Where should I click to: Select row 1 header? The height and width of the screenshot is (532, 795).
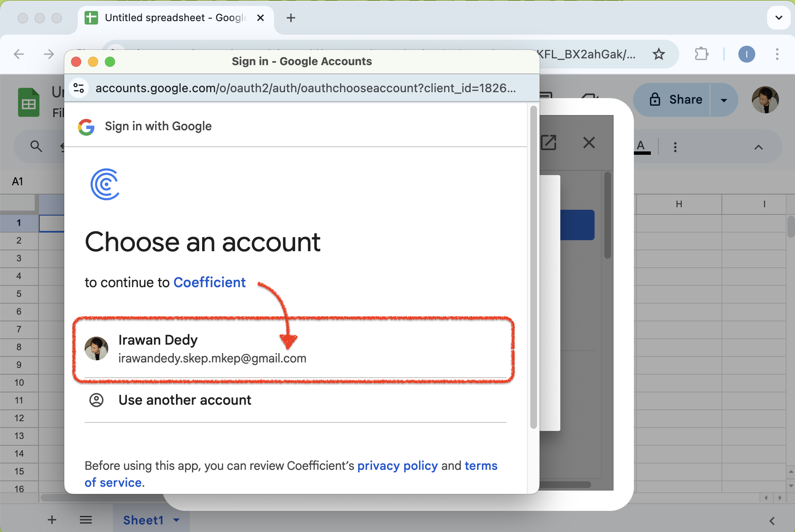click(x=19, y=222)
